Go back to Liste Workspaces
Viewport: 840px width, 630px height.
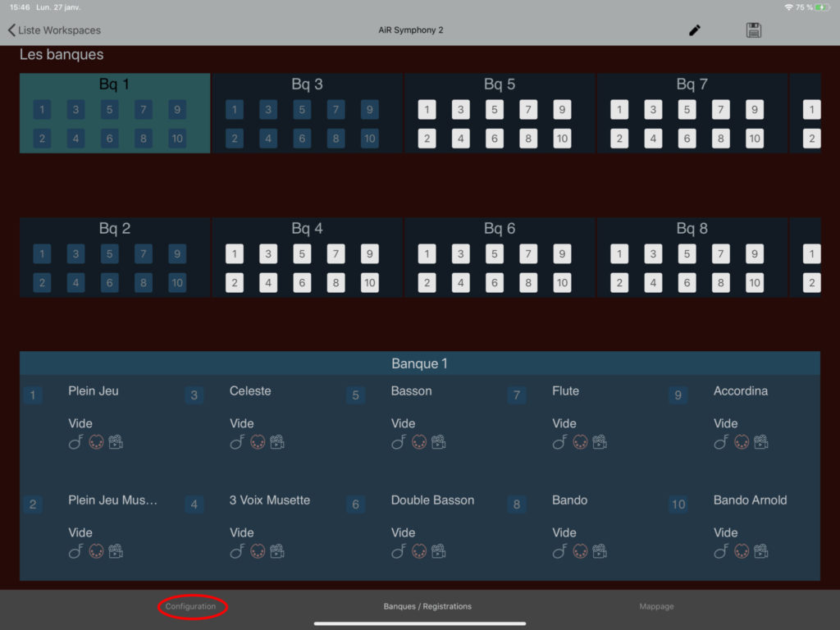coord(54,30)
